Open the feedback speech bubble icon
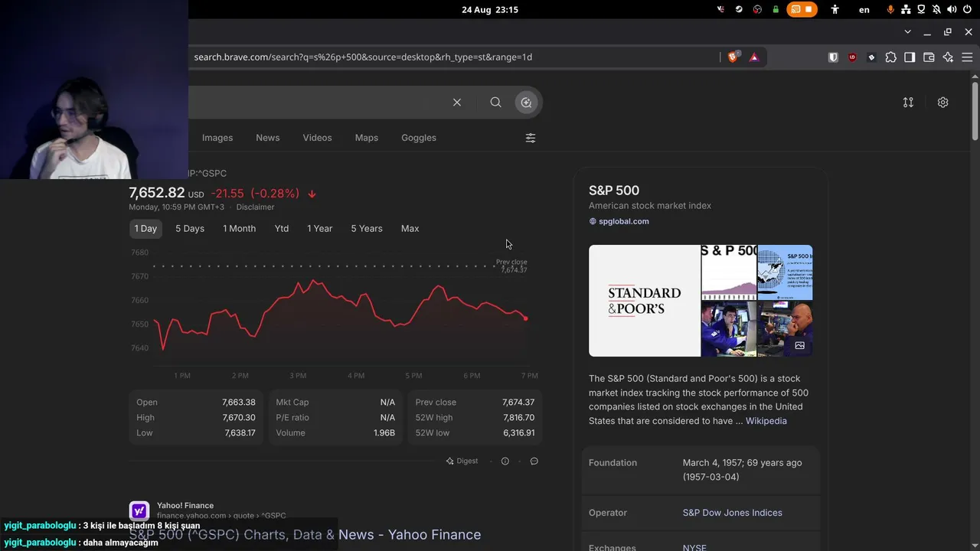Image resolution: width=980 pixels, height=551 pixels. click(x=534, y=461)
